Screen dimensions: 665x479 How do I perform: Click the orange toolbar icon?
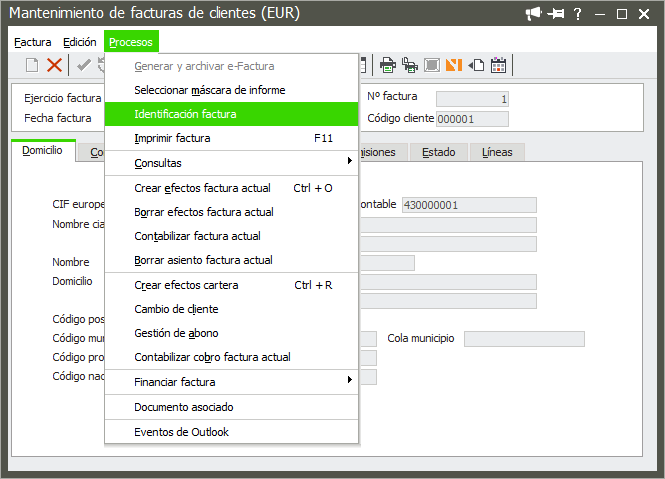pyautogui.click(x=454, y=66)
